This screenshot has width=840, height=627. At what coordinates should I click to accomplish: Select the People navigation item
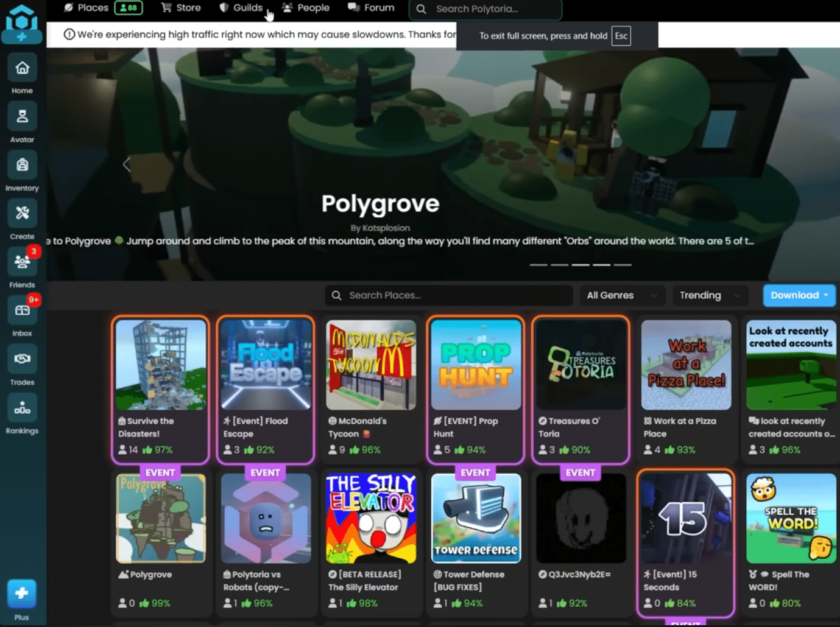coord(306,8)
